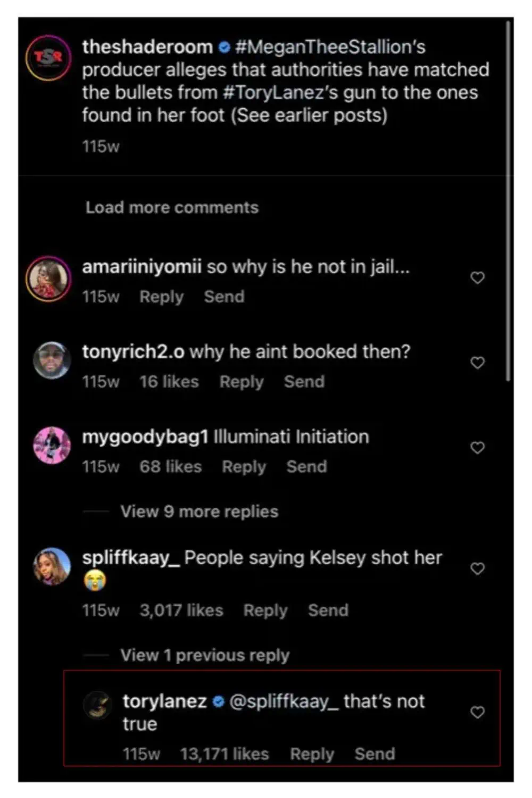Open mygoodybag1's profile avatar
Viewport: 532px width, 798px height.
52,445
